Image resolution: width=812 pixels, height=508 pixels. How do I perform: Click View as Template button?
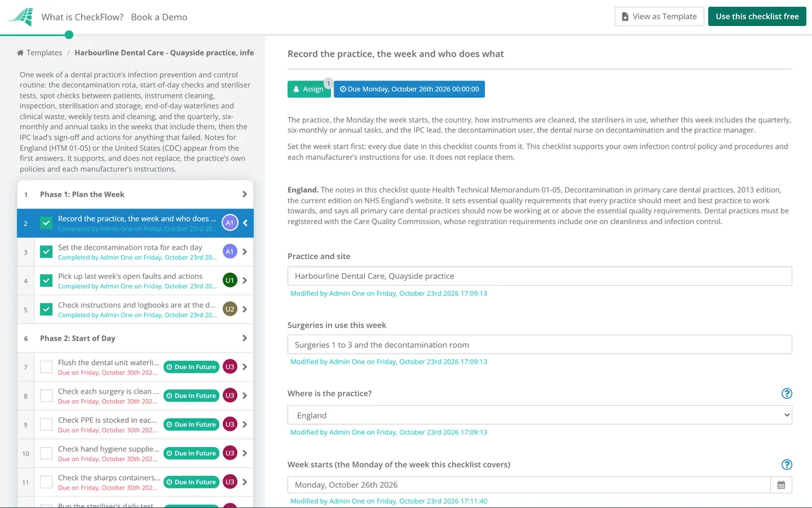pyautogui.click(x=659, y=17)
